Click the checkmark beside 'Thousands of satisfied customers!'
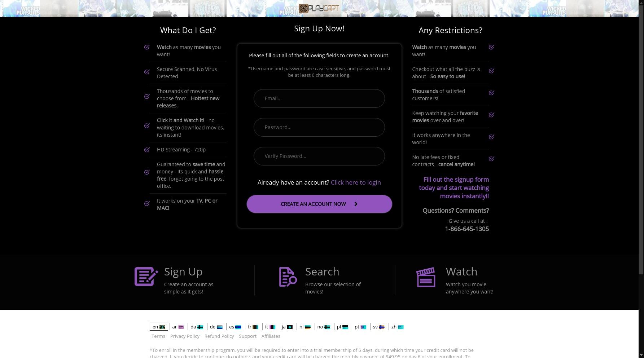The height and width of the screenshot is (358, 644). tap(491, 93)
